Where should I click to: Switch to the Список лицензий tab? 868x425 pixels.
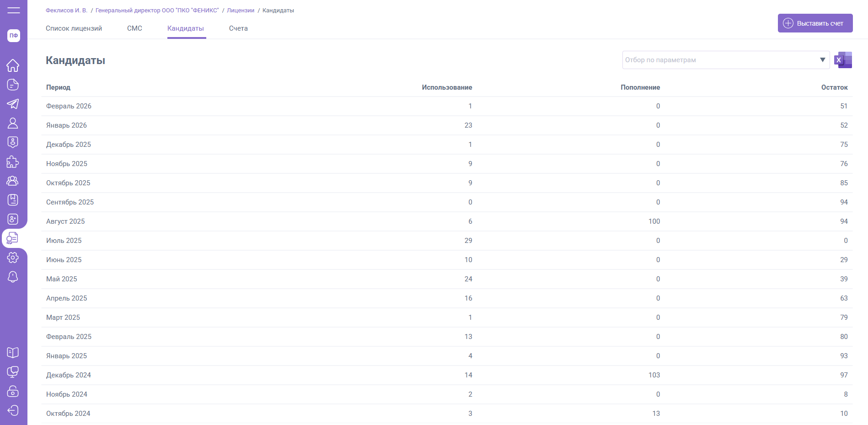pos(74,28)
